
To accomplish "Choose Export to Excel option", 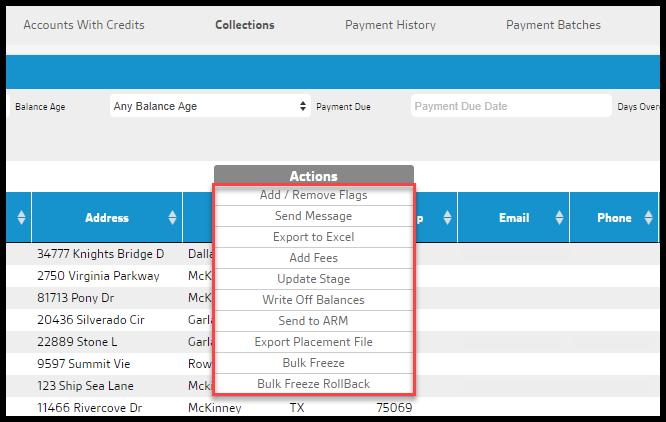I will [x=313, y=237].
